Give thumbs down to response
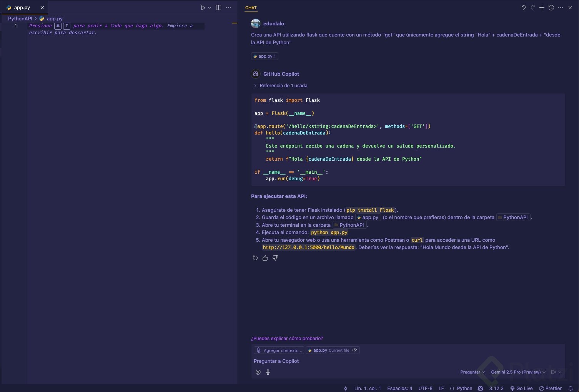Viewport: 579px width, 392px height. [275, 258]
